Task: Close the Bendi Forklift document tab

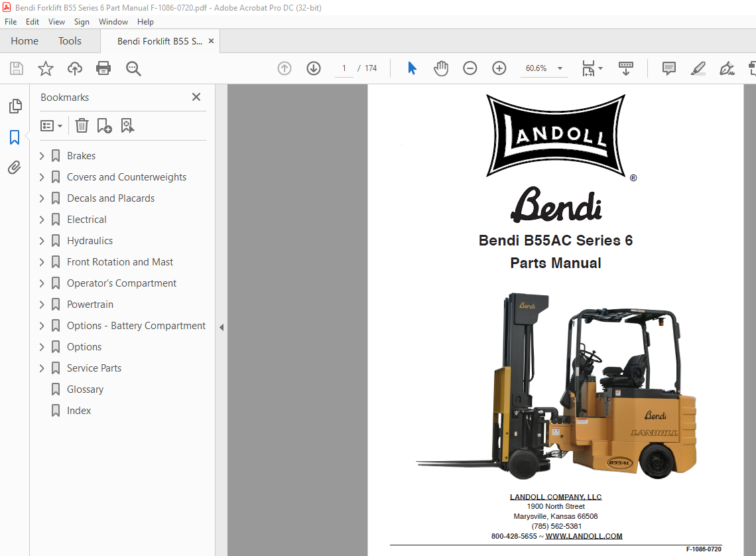Action: click(x=211, y=41)
